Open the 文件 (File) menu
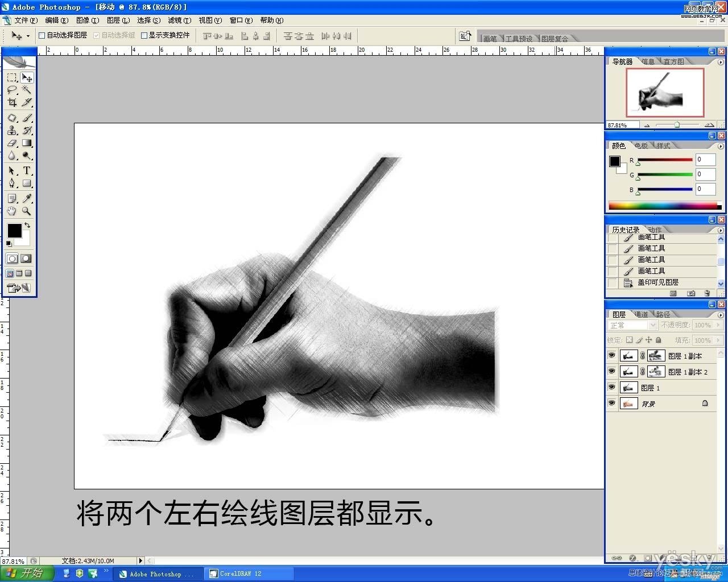728x582 pixels. [x=26, y=20]
